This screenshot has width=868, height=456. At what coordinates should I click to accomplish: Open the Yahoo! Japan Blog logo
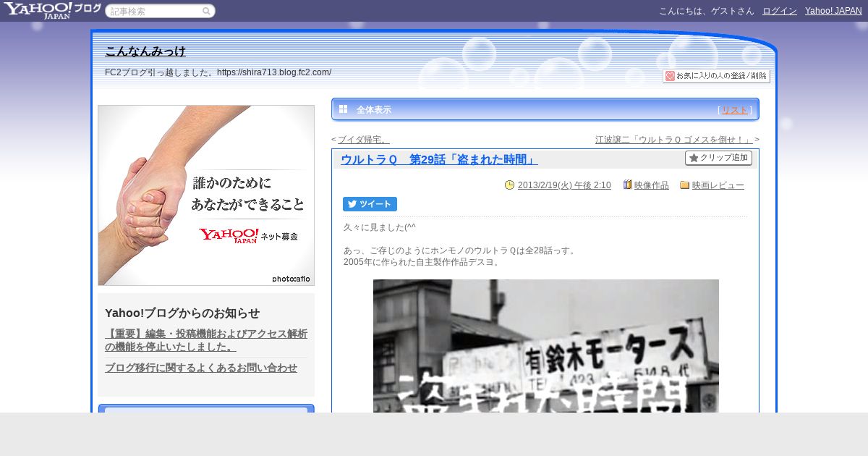(x=52, y=10)
